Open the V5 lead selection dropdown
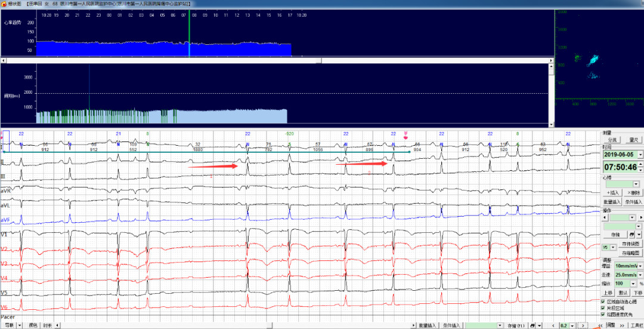The width and height of the screenshot is (644, 329). pos(613,247)
